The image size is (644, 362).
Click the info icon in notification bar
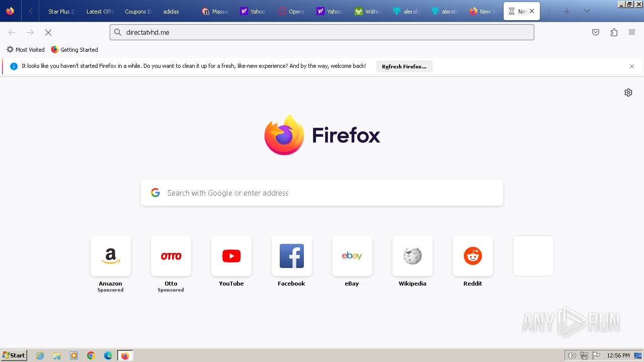[x=14, y=66]
